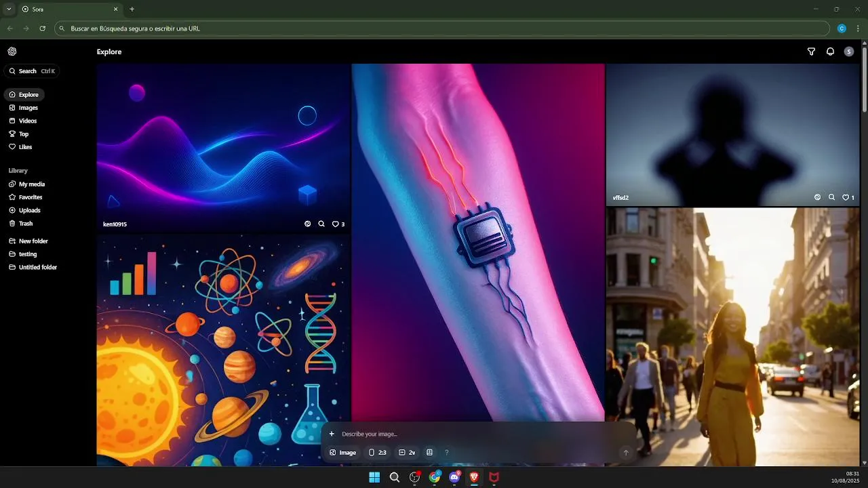Open the browser three-dot menu

click(856, 28)
